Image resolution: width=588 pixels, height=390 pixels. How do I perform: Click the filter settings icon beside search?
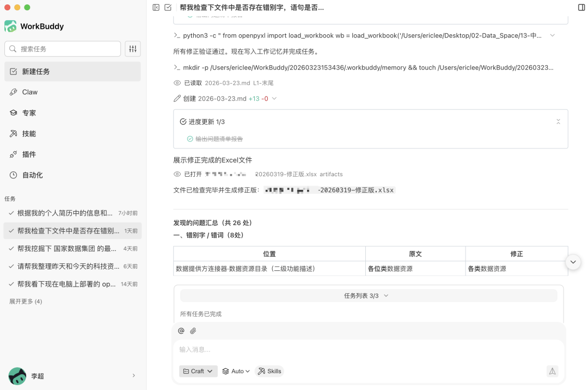(133, 49)
